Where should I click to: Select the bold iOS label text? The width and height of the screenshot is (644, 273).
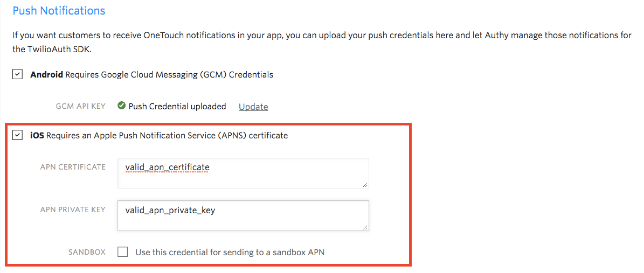click(37, 136)
